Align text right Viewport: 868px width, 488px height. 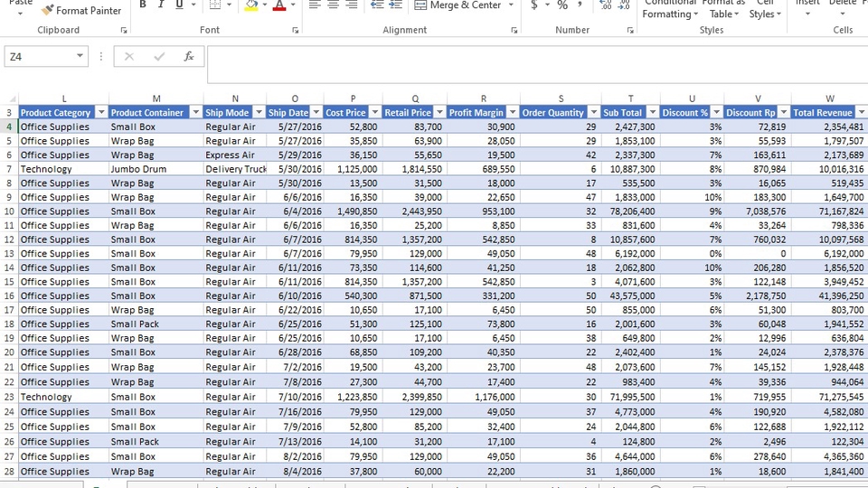(x=351, y=5)
